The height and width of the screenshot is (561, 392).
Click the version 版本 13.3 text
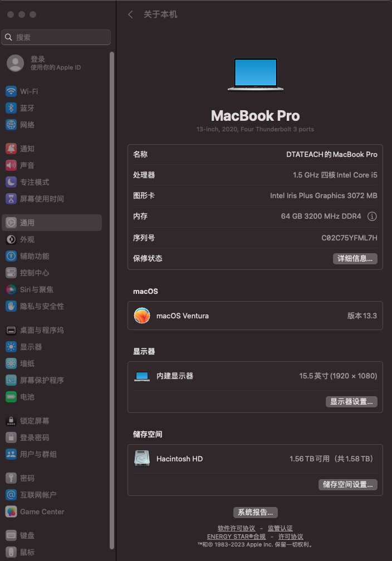[x=362, y=316]
